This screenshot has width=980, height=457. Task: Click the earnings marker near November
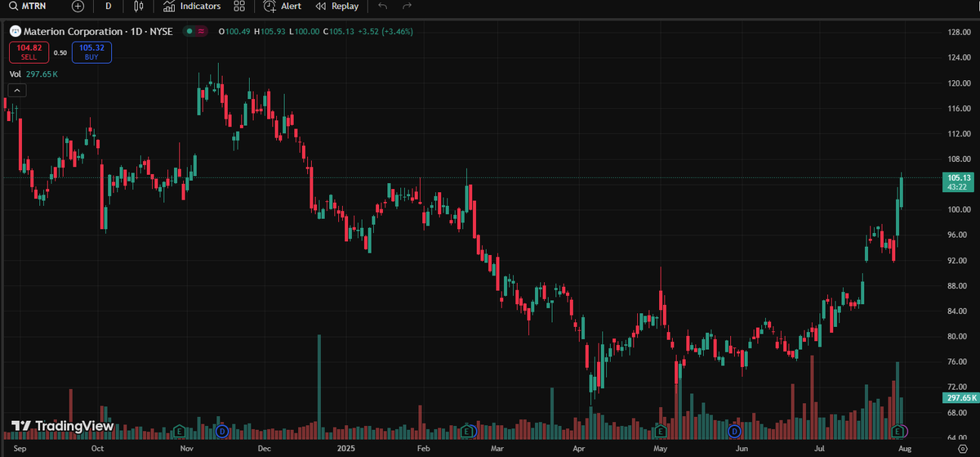click(x=180, y=431)
